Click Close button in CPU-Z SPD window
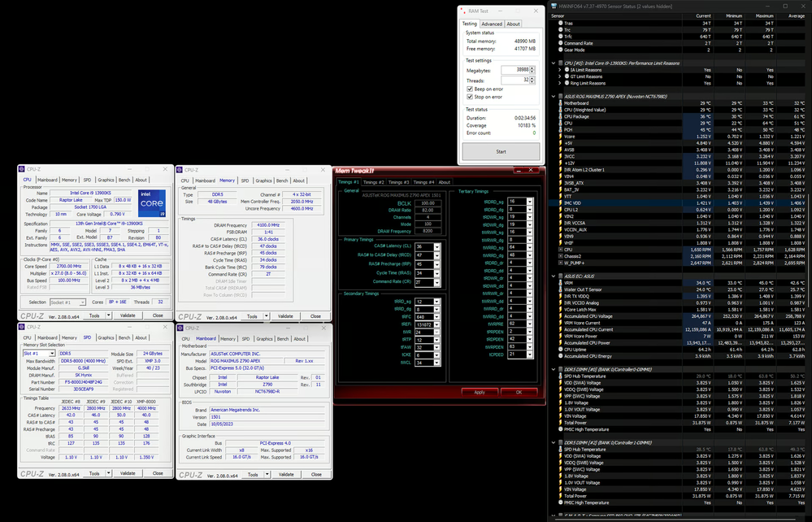The height and width of the screenshot is (522, 812). [x=158, y=473]
